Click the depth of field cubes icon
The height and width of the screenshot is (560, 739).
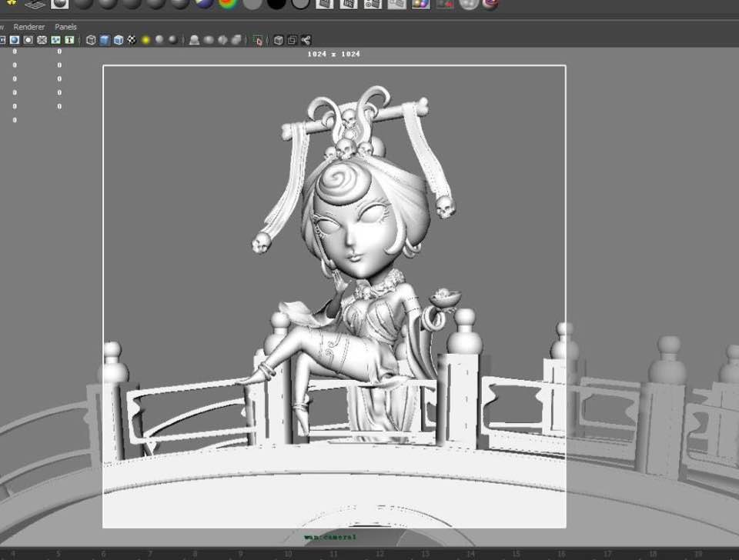(x=236, y=40)
